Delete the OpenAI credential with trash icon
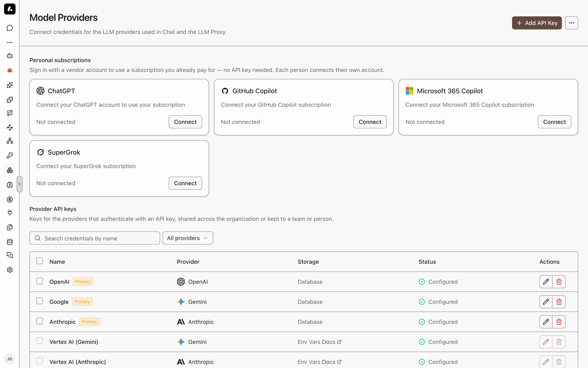Screen dimensions: 588x368 [559, 282]
